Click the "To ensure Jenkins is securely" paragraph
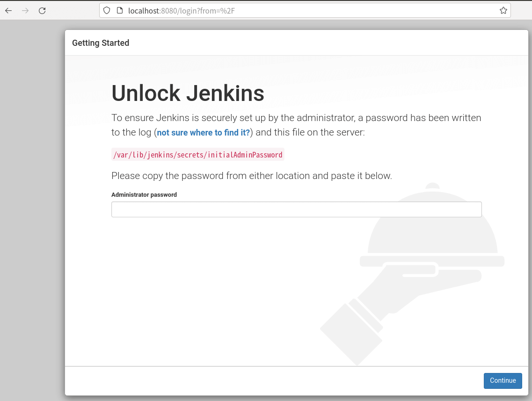532x401 pixels. coord(296,118)
